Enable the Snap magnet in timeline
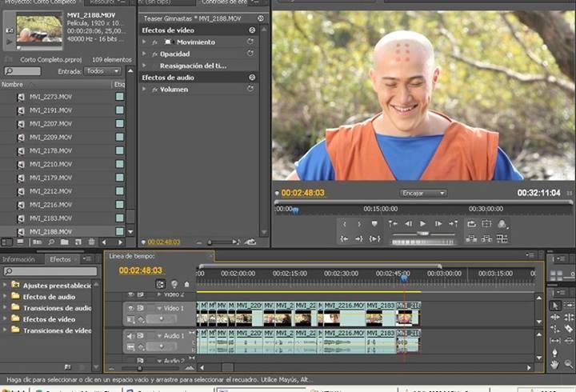This screenshot has width=576, height=392. pyautogui.click(x=161, y=283)
